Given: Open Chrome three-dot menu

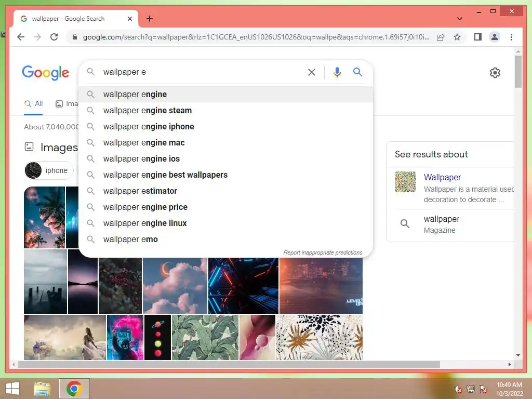Looking at the screenshot, I should 511,37.
